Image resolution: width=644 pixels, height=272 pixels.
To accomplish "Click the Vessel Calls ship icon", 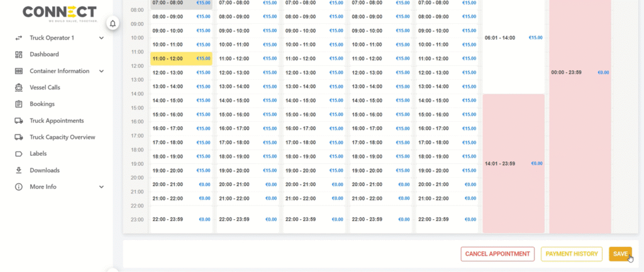I will pyautogui.click(x=18, y=87).
